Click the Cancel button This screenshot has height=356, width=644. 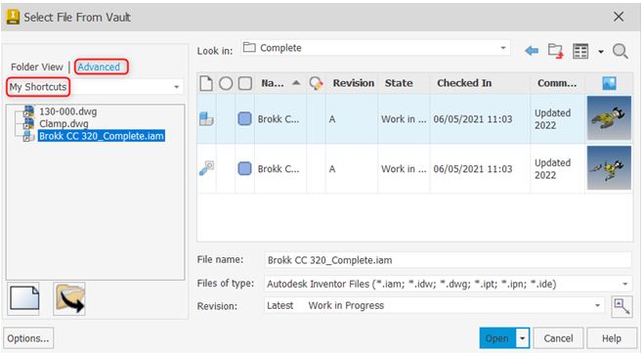tap(558, 338)
